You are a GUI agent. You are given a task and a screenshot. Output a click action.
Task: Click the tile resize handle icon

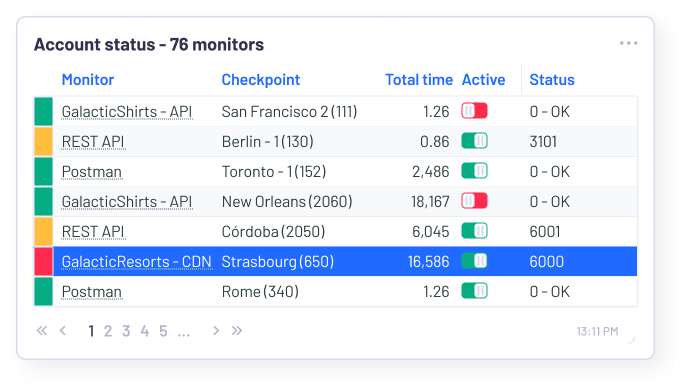631,340
